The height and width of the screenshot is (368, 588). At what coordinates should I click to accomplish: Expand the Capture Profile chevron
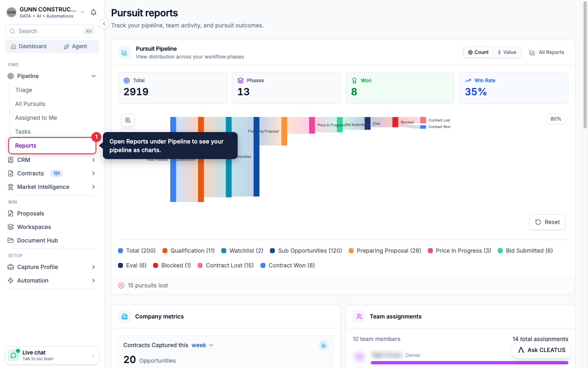(94, 267)
